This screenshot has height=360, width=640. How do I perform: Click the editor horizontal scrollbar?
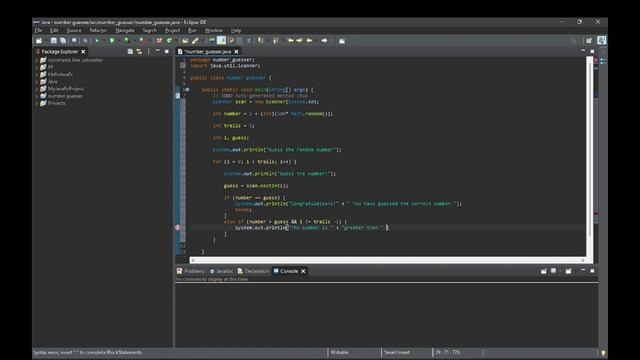pos(387,260)
